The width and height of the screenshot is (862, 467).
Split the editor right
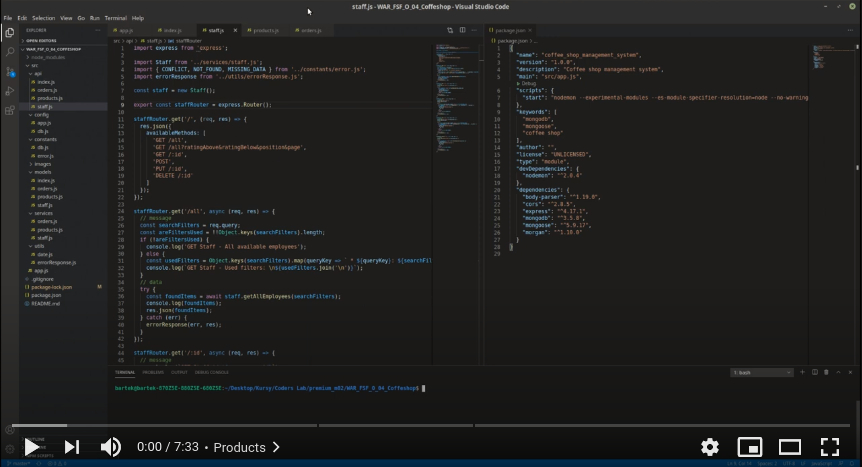[462, 30]
